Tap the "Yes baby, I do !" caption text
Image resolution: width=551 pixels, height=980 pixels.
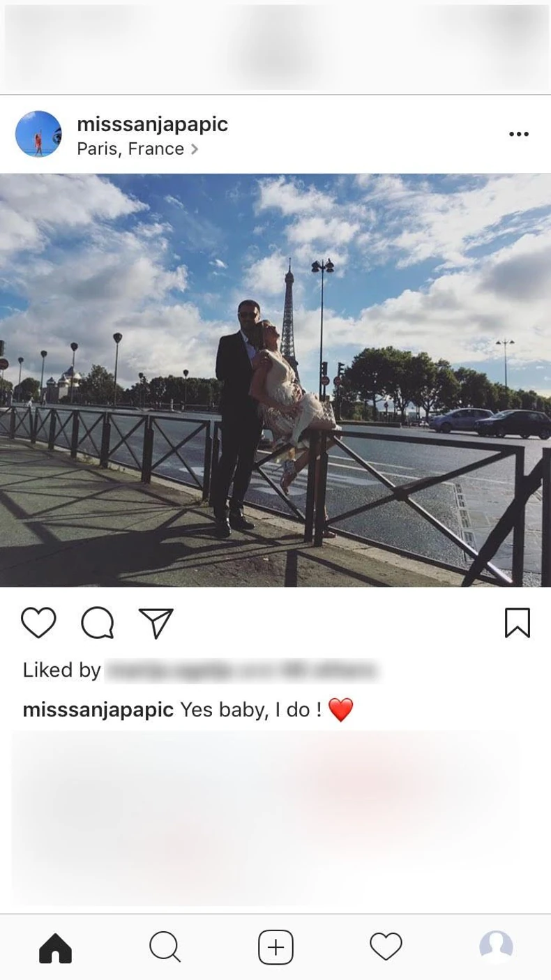coord(251,710)
